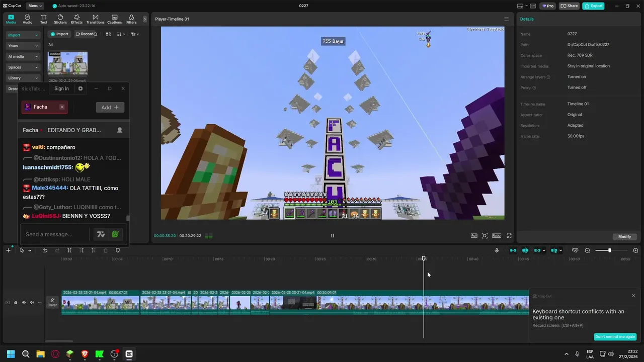Delete left of playhead icon
644x362 pixels.
[82, 250]
